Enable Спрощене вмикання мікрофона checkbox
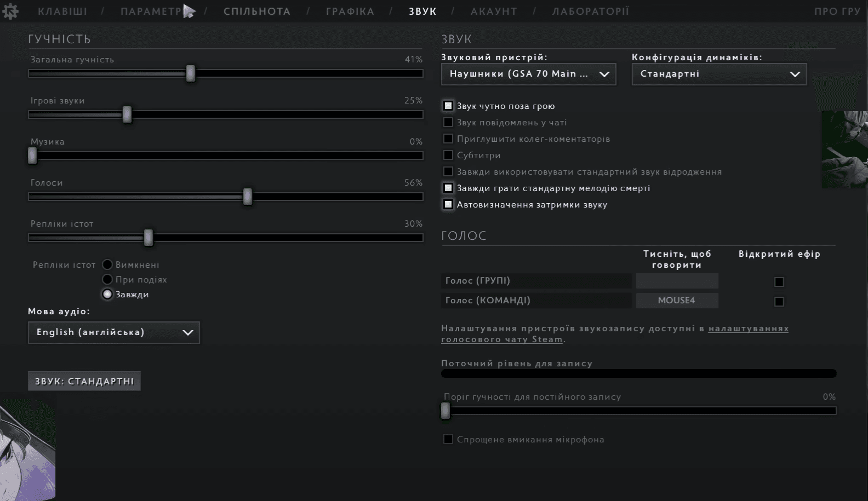 (x=448, y=439)
